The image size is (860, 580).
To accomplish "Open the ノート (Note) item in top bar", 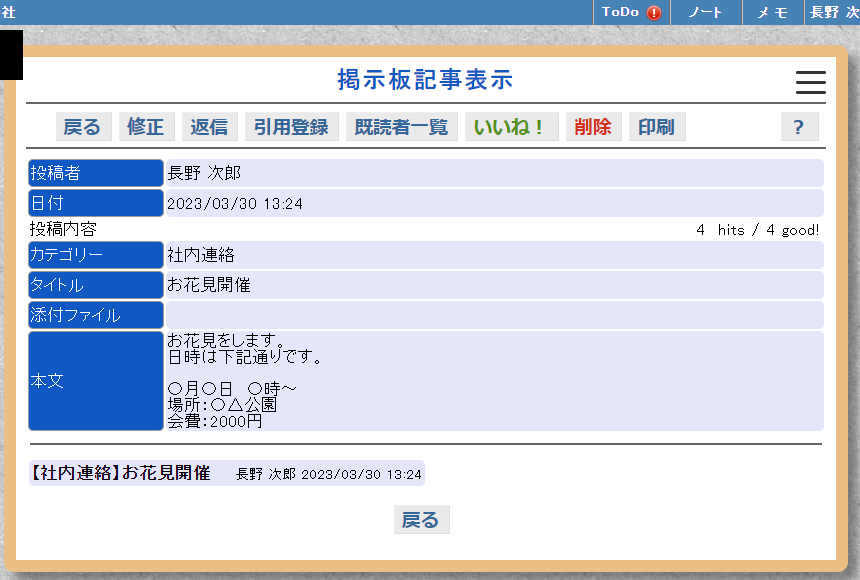I will tap(705, 13).
